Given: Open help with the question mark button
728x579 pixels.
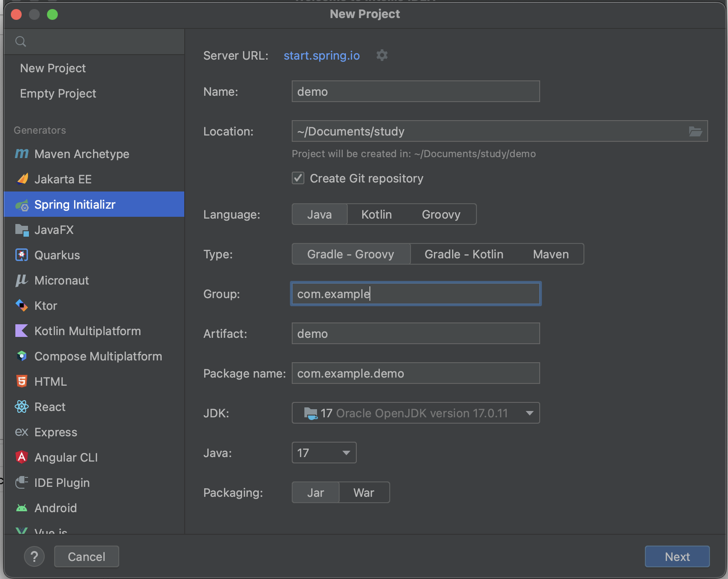Looking at the screenshot, I should (34, 556).
